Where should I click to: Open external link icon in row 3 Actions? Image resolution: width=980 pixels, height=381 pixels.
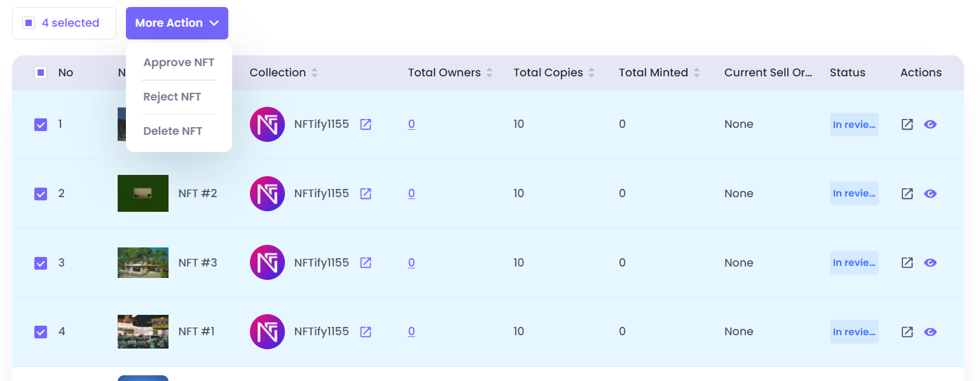click(x=908, y=263)
